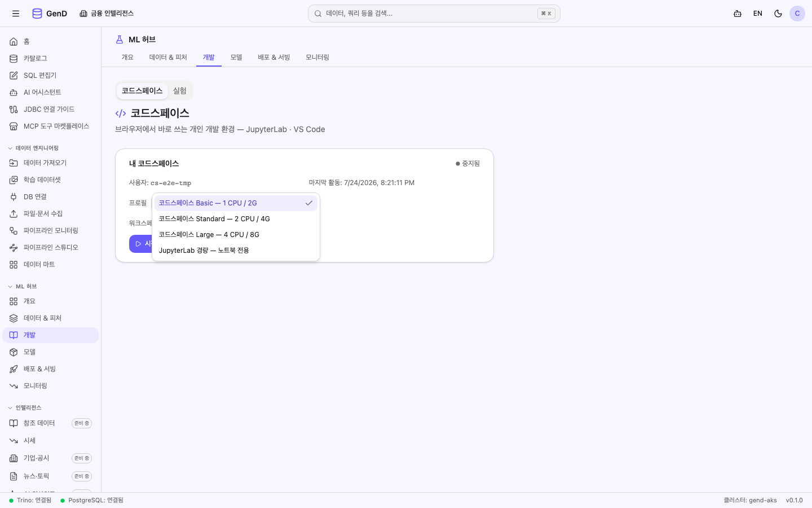Open 파일·문서 수집 in the sidebar
This screenshot has width=812, height=508.
pos(51,214)
